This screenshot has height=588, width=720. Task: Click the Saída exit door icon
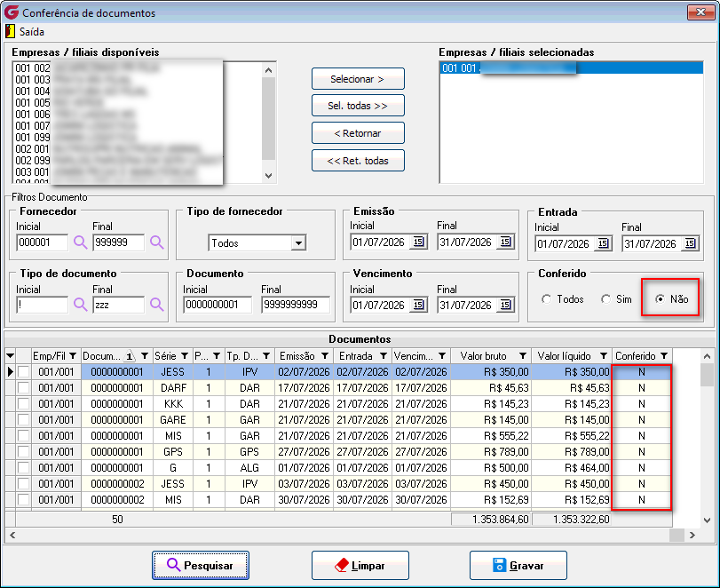click(x=10, y=31)
